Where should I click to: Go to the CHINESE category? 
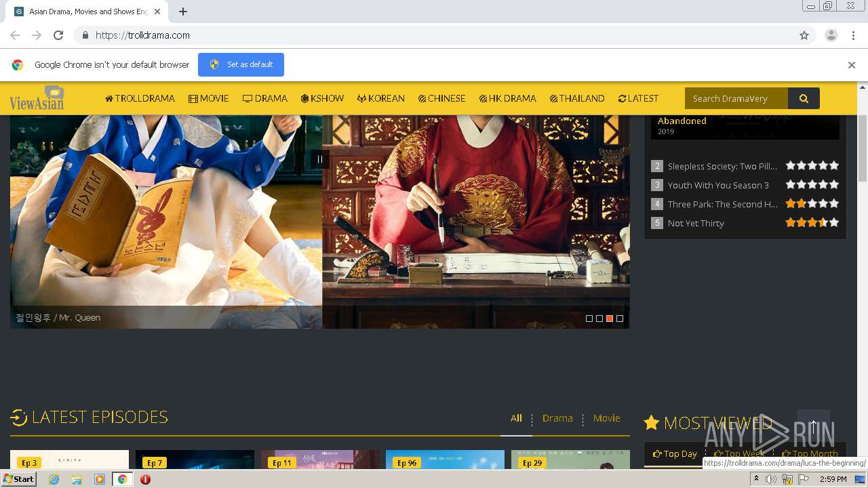(441, 98)
